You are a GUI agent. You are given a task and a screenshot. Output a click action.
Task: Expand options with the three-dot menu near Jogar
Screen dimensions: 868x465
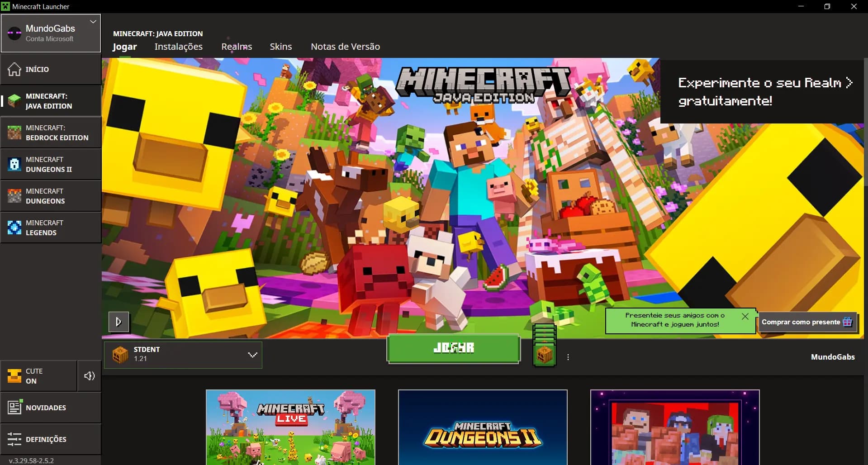568,357
